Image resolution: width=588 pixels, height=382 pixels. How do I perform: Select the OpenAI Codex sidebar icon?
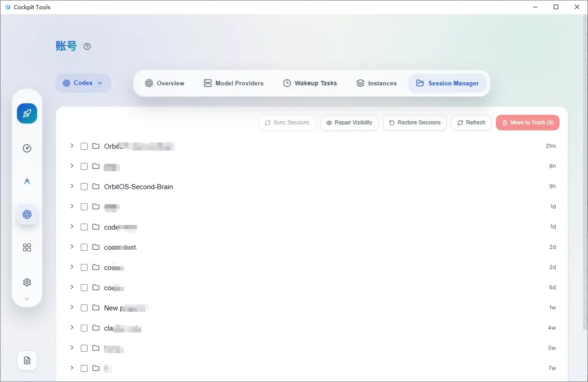[27, 214]
